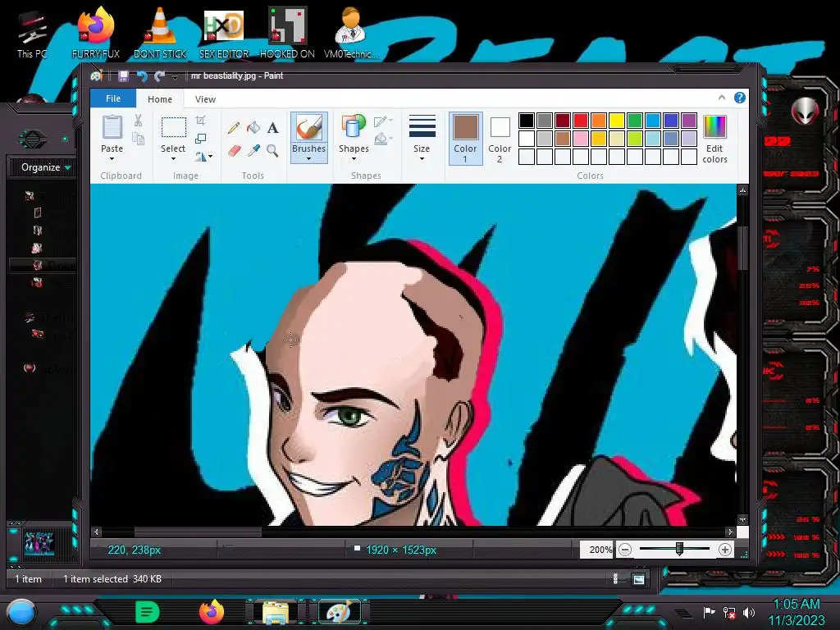840x630 pixels.
Task: Click the zoom slider handle
Action: click(x=679, y=549)
